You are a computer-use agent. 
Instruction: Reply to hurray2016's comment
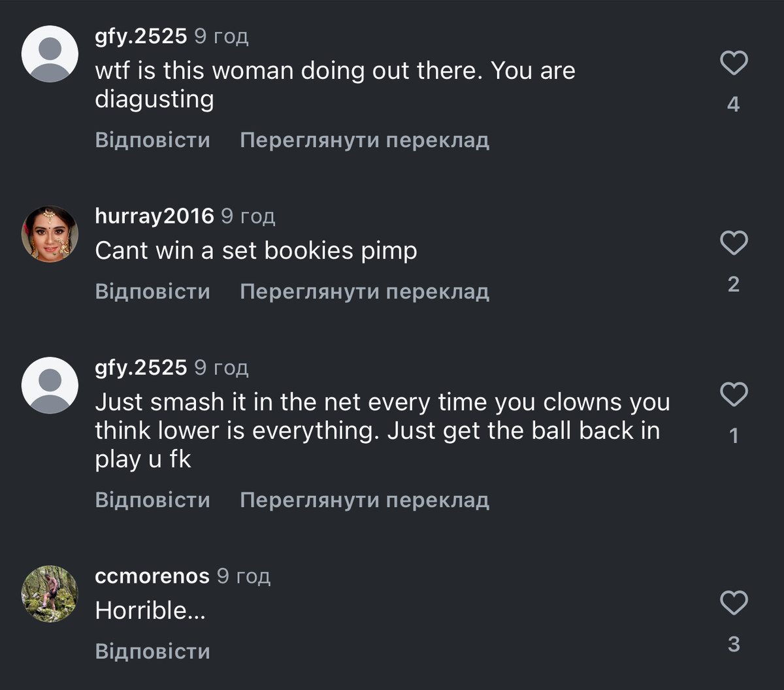point(152,291)
